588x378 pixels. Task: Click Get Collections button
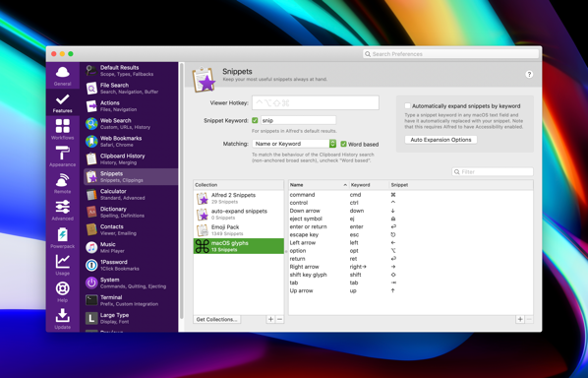(x=216, y=320)
